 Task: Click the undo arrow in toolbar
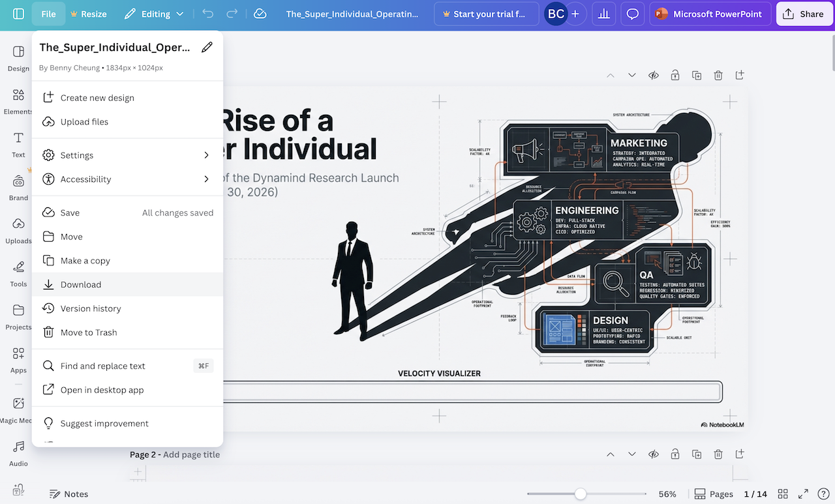tap(207, 14)
